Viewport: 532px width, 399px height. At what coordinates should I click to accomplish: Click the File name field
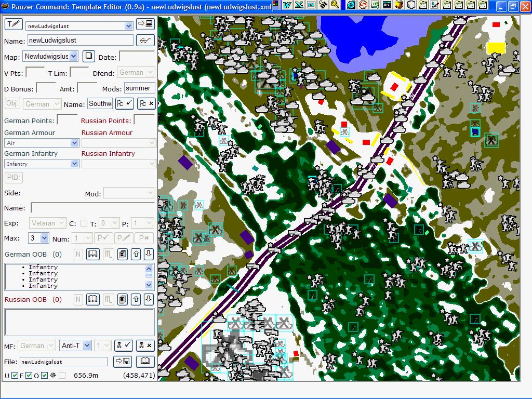pos(63,362)
